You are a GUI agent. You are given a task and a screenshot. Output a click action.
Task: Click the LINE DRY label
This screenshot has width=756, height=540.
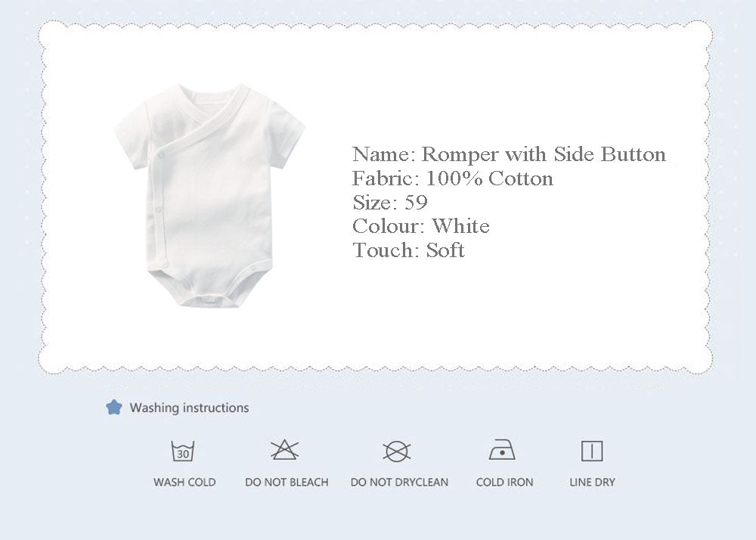tap(592, 482)
